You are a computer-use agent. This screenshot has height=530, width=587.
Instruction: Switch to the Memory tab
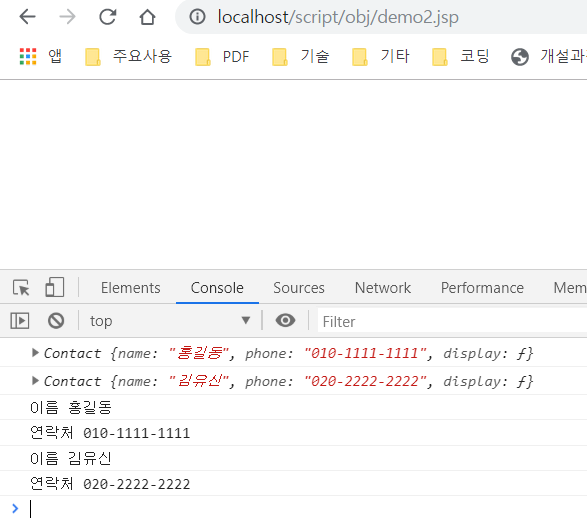point(570,288)
